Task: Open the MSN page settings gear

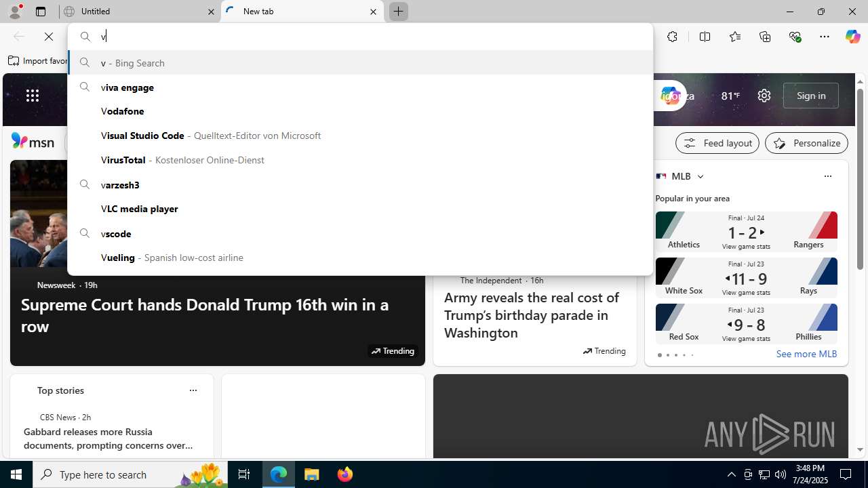Action: (x=764, y=96)
